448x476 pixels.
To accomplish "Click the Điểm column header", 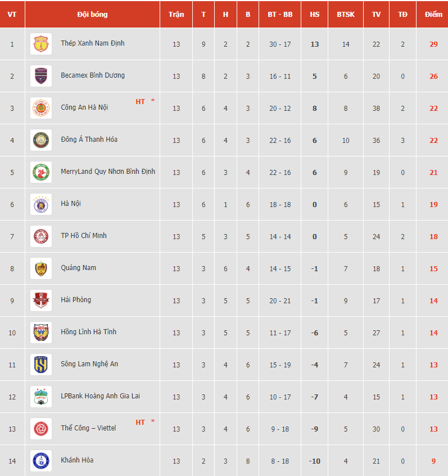I will [x=433, y=14].
